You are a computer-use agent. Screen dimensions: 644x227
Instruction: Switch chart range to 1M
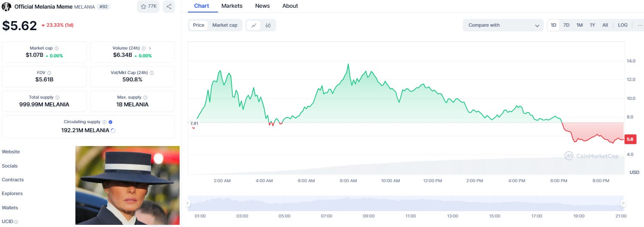point(579,25)
